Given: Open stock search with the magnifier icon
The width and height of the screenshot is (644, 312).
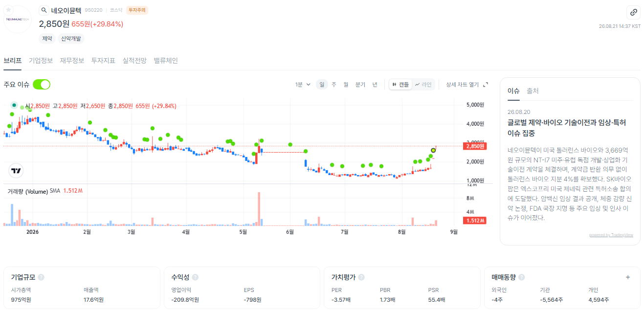Looking at the screenshot, I should coord(44,10).
